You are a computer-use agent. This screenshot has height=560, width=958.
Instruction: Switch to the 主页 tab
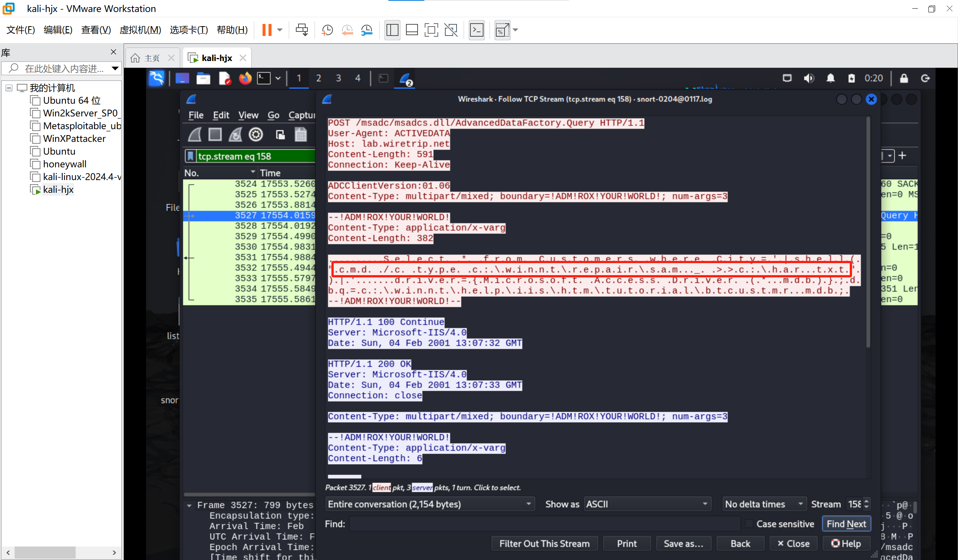coord(152,58)
